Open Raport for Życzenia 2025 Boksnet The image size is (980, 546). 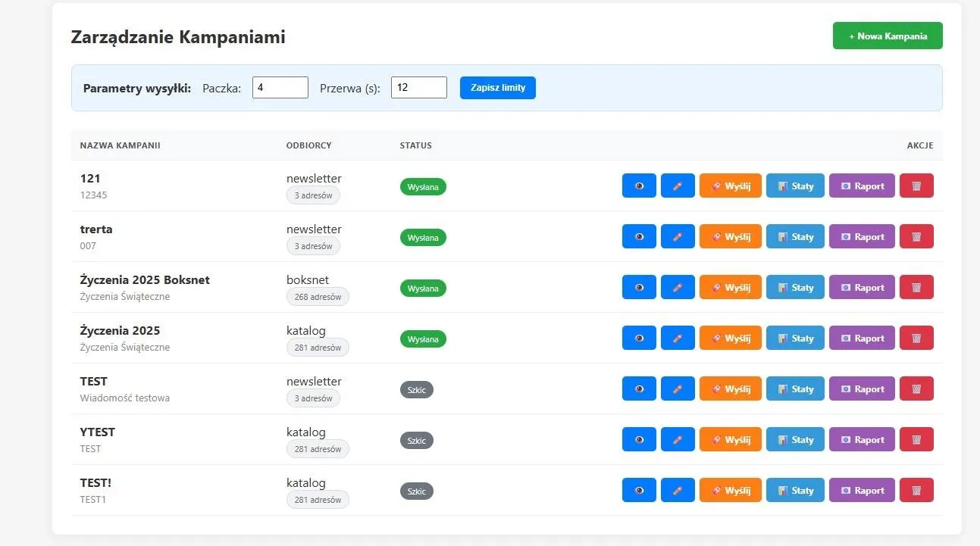click(x=862, y=288)
